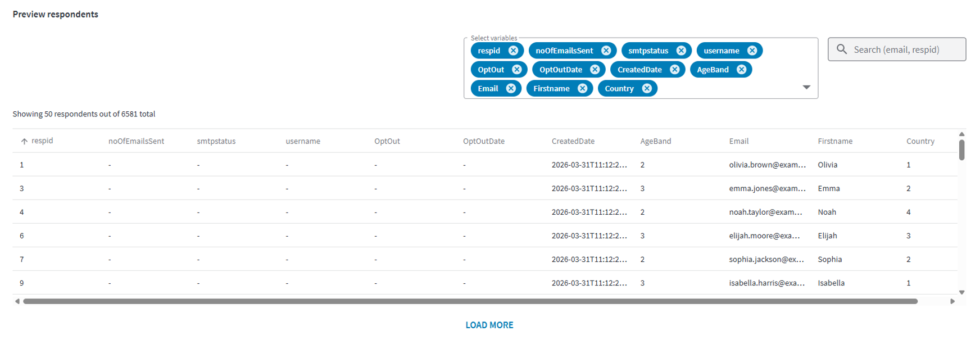Viewport: 980px width, 344px height.
Task: Click the Sophia firstname cell
Action: tap(830, 259)
